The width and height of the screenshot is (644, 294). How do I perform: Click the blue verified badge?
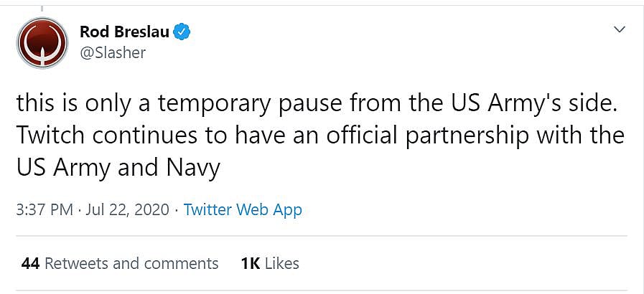tap(183, 32)
